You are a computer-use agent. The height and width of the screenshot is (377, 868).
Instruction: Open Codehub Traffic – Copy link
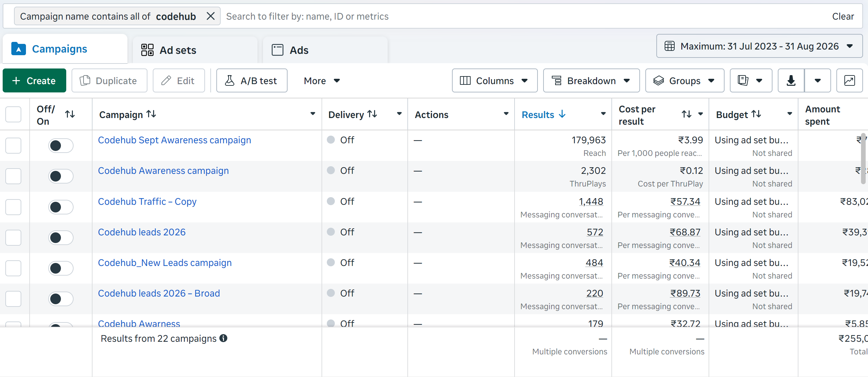coord(147,201)
